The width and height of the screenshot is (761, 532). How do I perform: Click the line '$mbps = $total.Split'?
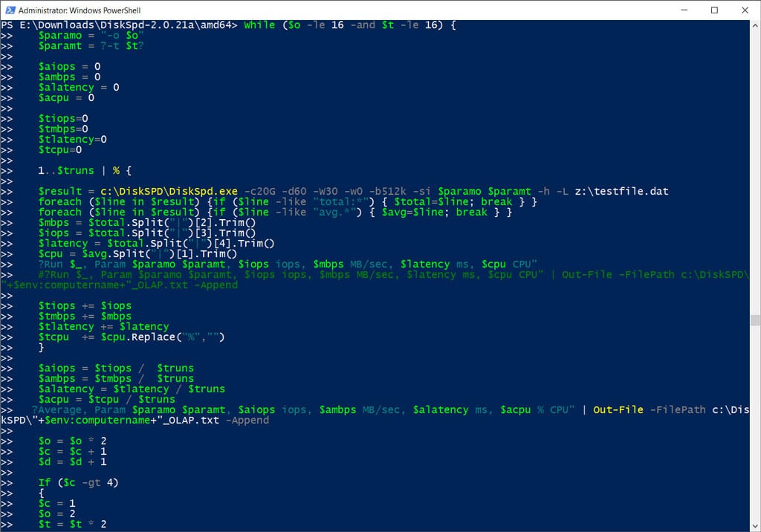(x=147, y=223)
